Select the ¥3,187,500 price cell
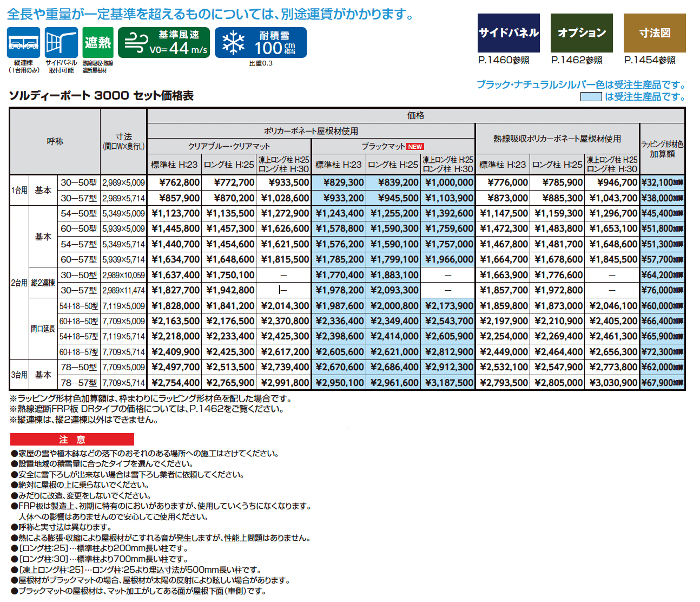The height and width of the screenshot is (602, 700). (450, 383)
